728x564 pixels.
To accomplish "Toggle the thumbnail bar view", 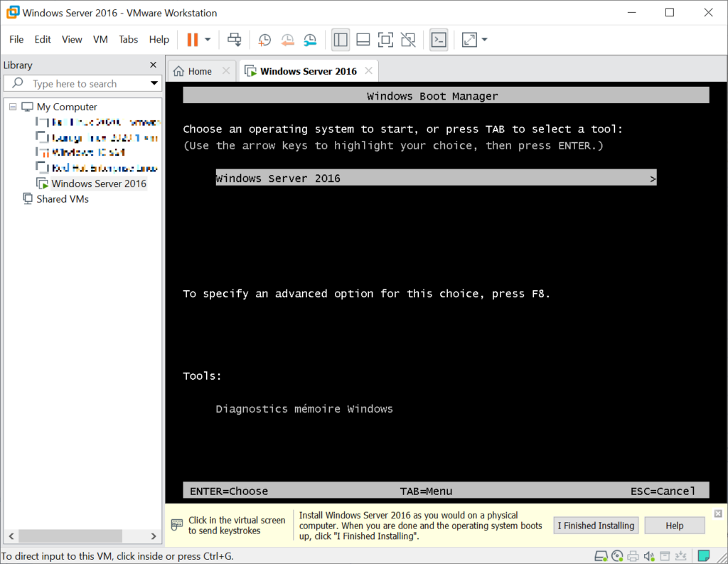I will 363,40.
